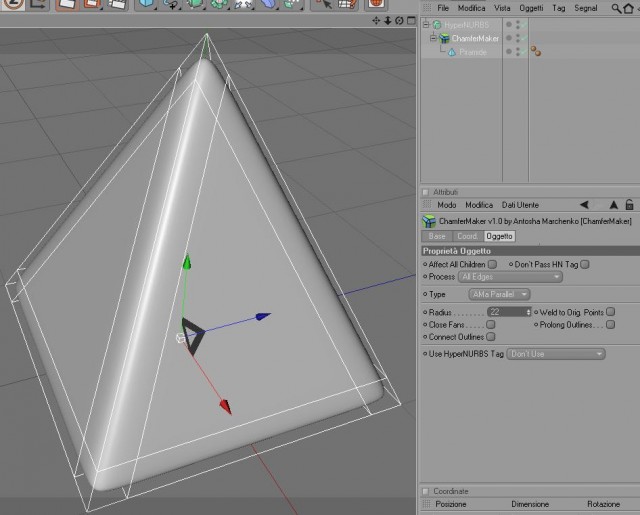Click the home icon in Object Manager
Viewport: 640px width, 515px height.
pyautogui.click(x=629, y=8)
